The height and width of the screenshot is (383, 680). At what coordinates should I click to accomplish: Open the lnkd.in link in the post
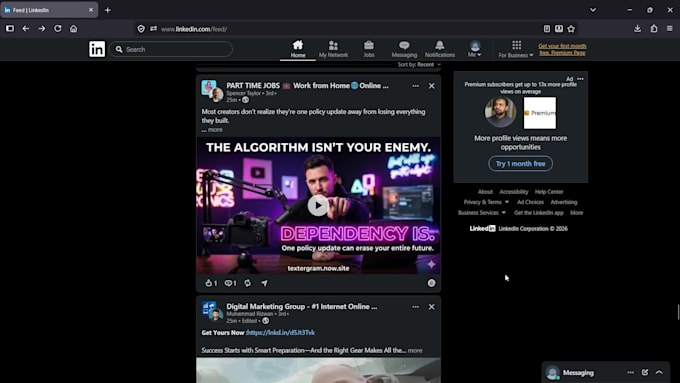point(281,332)
